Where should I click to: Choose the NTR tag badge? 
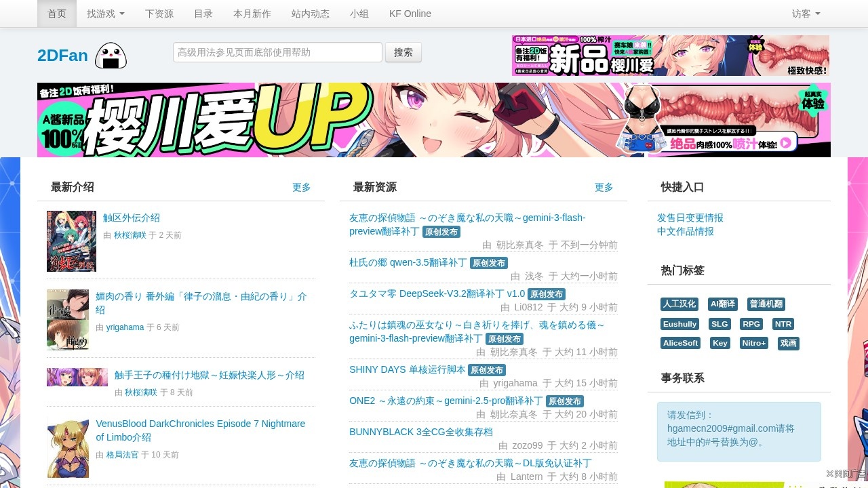point(783,324)
